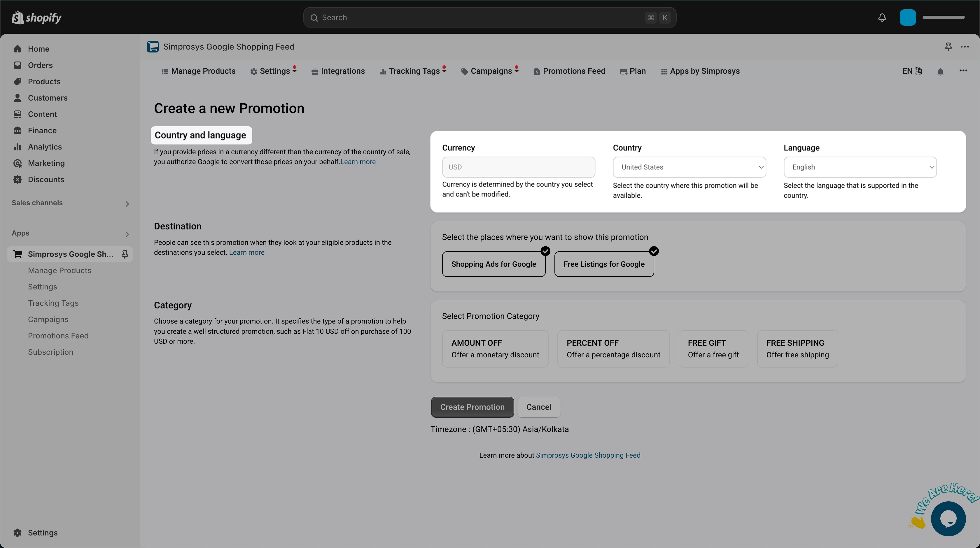Open Settings in Simprosys sidebar submenu
The image size is (980, 548).
pos(43,287)
